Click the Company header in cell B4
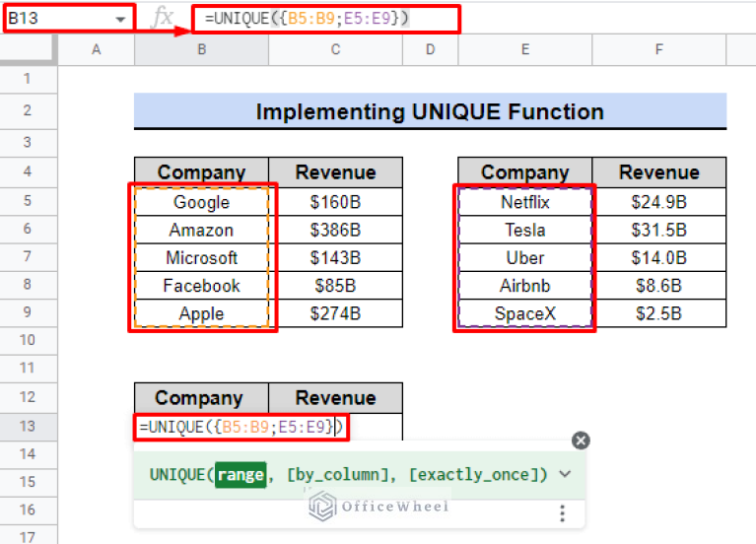The height and width of the screenshot is (544, 756). [201, 172]
